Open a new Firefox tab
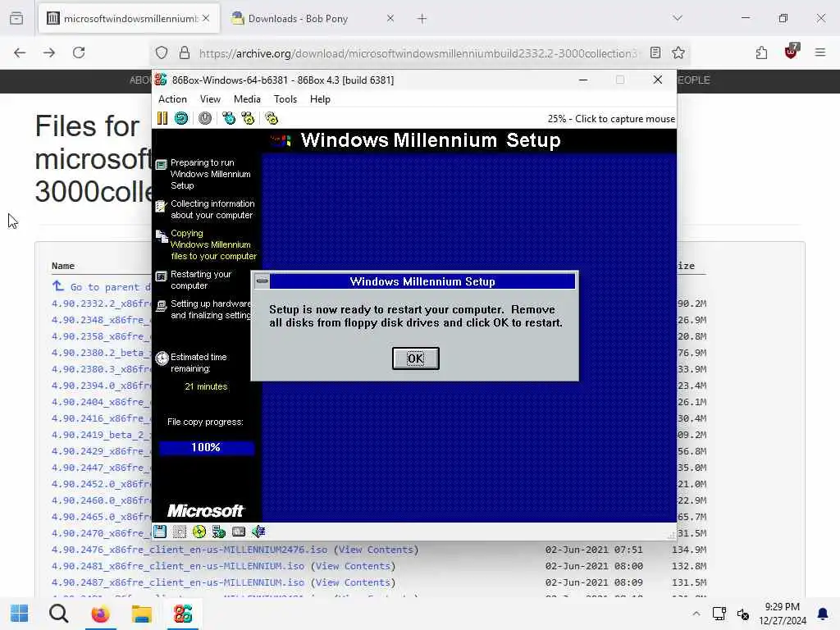The image size is (840, 630). point(422,19)
